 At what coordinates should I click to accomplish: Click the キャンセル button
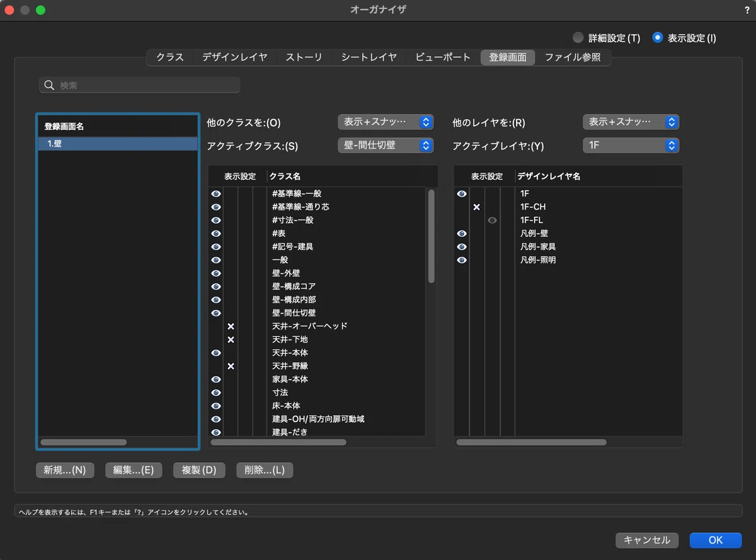(647, 540)
